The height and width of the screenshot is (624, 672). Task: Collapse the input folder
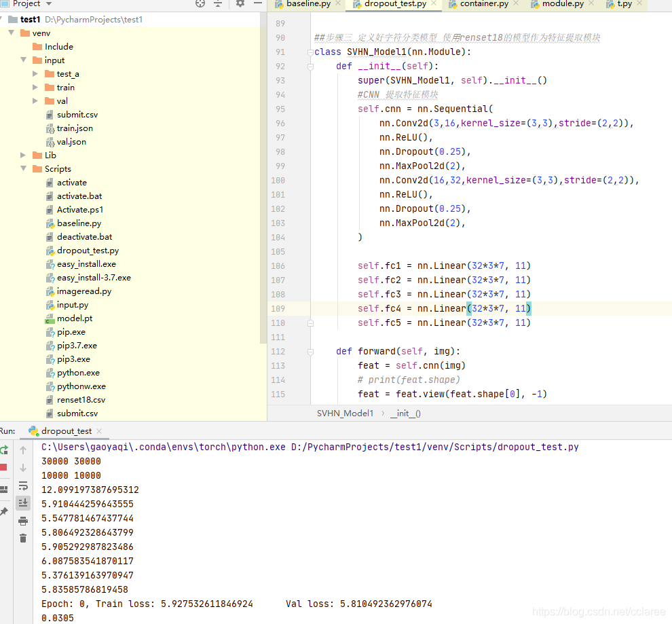click(24, 60)
